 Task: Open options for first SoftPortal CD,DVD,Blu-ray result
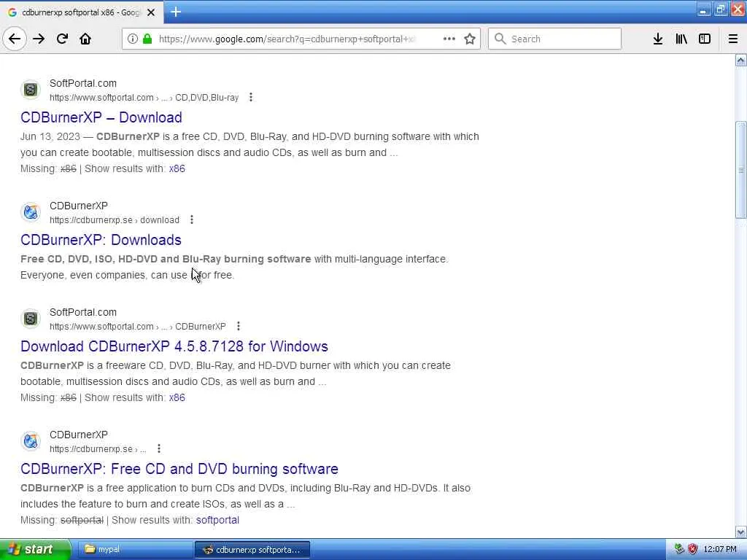pyautogui.click(x=251, y=97)
